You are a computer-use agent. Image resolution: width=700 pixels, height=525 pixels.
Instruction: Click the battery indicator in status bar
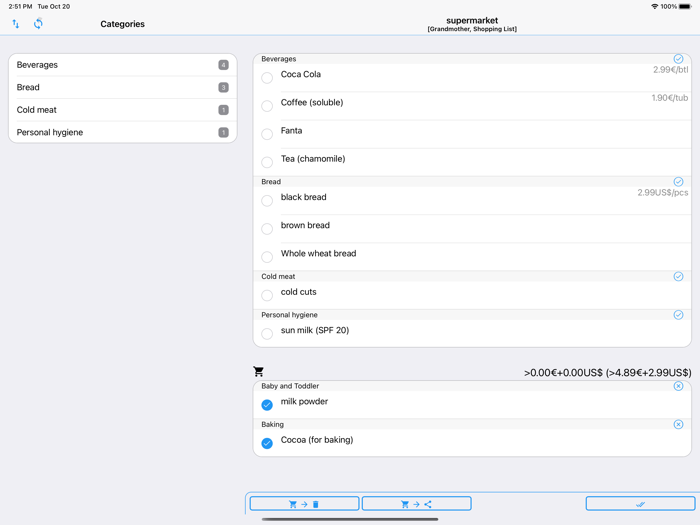point(685,6)
